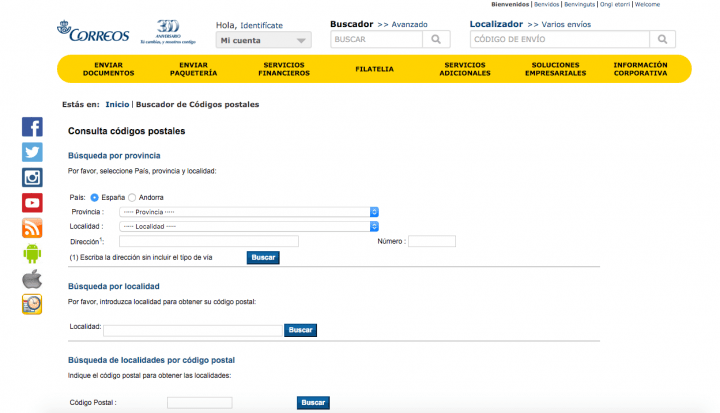
Task: Select the Andorra radio button
Action: [132, 197]
